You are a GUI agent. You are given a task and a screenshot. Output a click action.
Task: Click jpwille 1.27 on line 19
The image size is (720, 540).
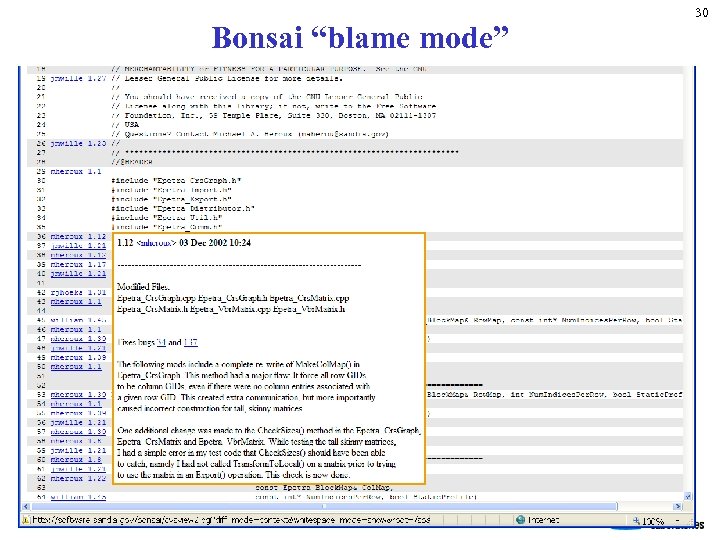[78, 79]
